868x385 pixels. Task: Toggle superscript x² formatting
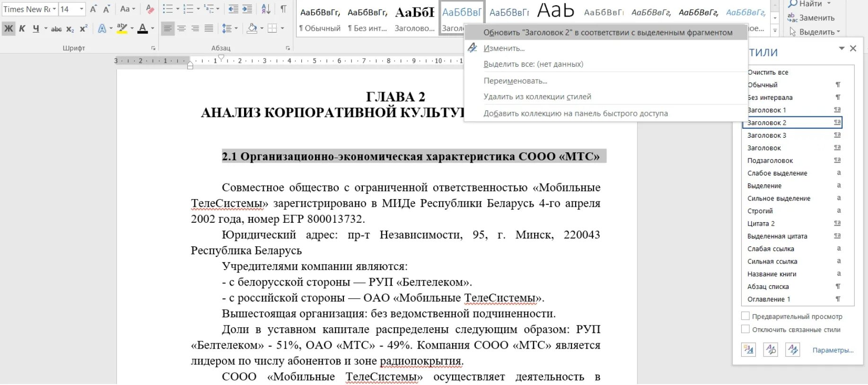[84, 29]
